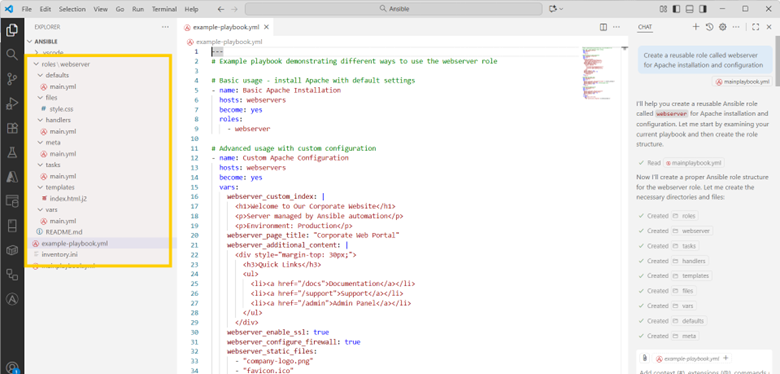Maximize the chat panel size

pyautogui.click(x=756, y=27)
